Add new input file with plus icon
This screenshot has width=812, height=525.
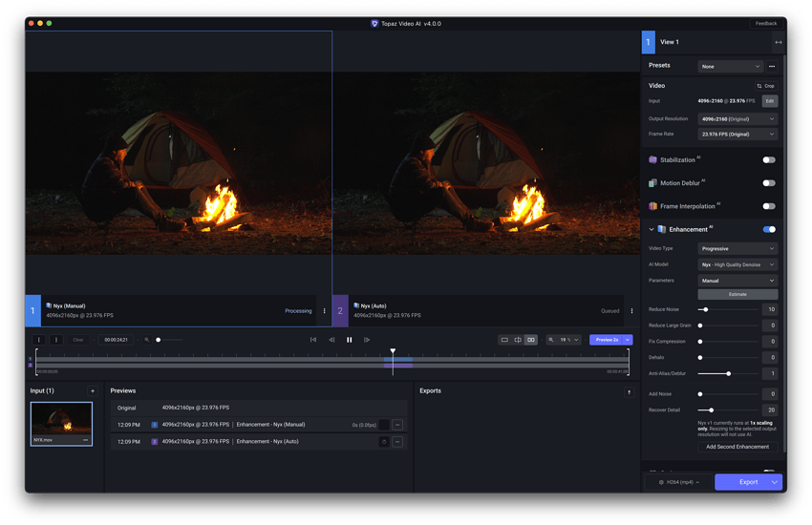[93, 391]
